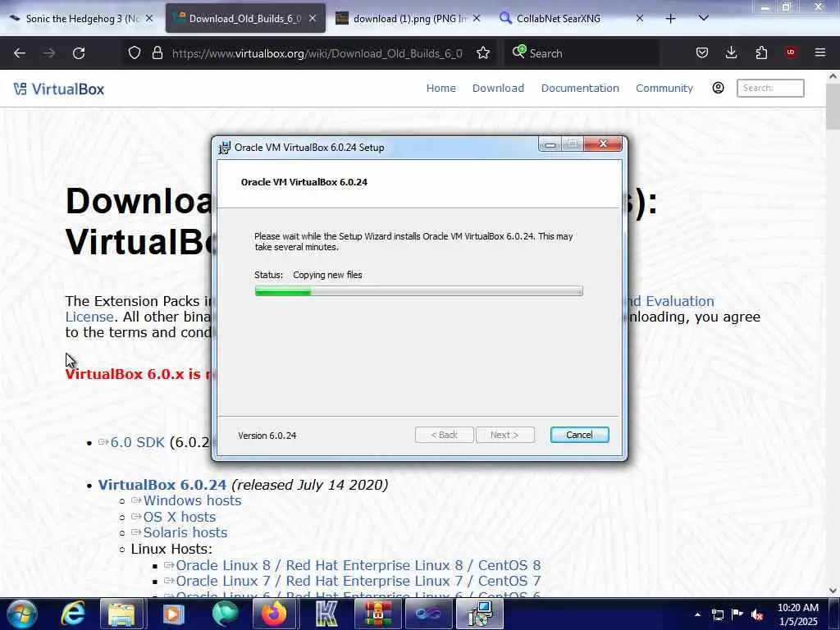Switch to the download (1).png tab
The image size is (840, 630).
[409, 19]
